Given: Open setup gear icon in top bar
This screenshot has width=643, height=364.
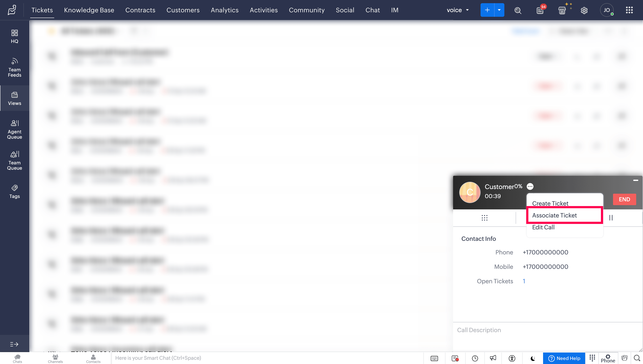Looking at the screenshot, I should (x=584, y=10).
